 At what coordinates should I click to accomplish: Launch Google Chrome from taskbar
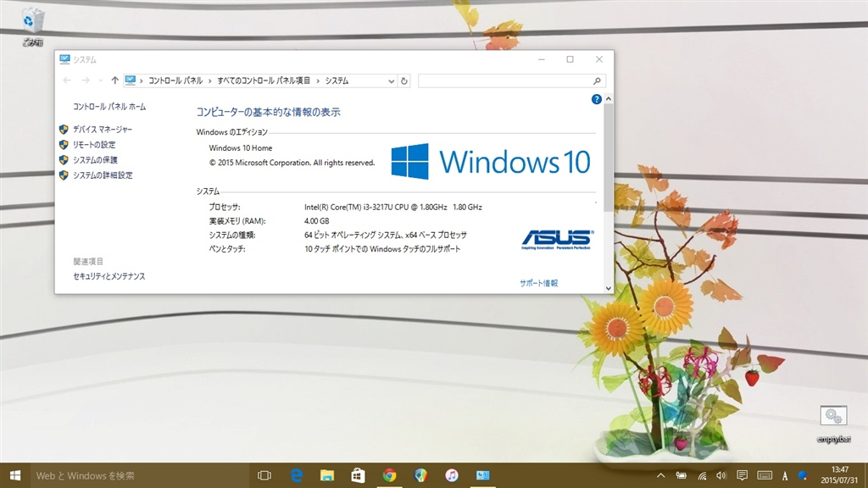pos(389,475)
